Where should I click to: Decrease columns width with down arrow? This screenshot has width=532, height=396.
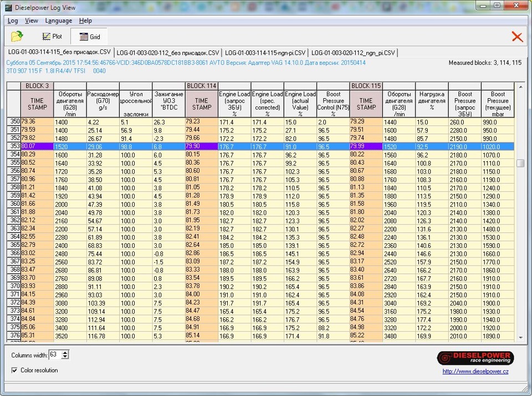point(65,357)
